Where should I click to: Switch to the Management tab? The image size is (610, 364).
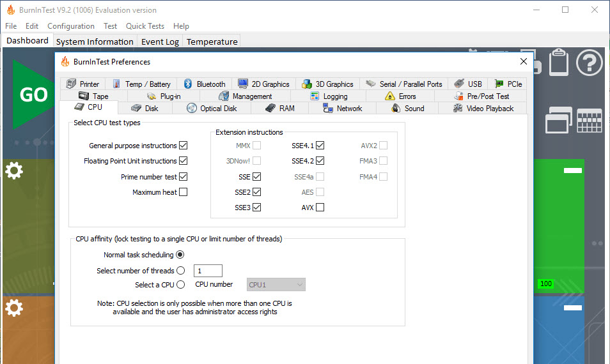(245, 96)
